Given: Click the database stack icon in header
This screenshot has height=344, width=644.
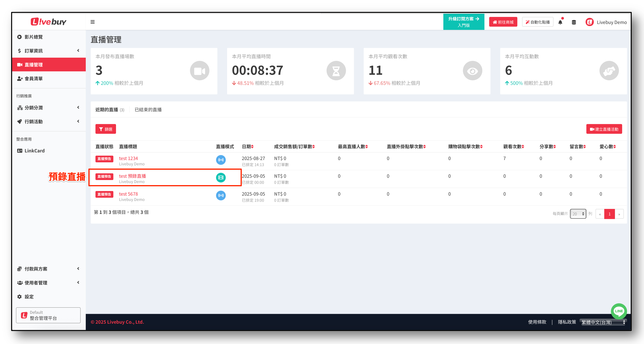Looking at the screenshot, I should [574, 22].
